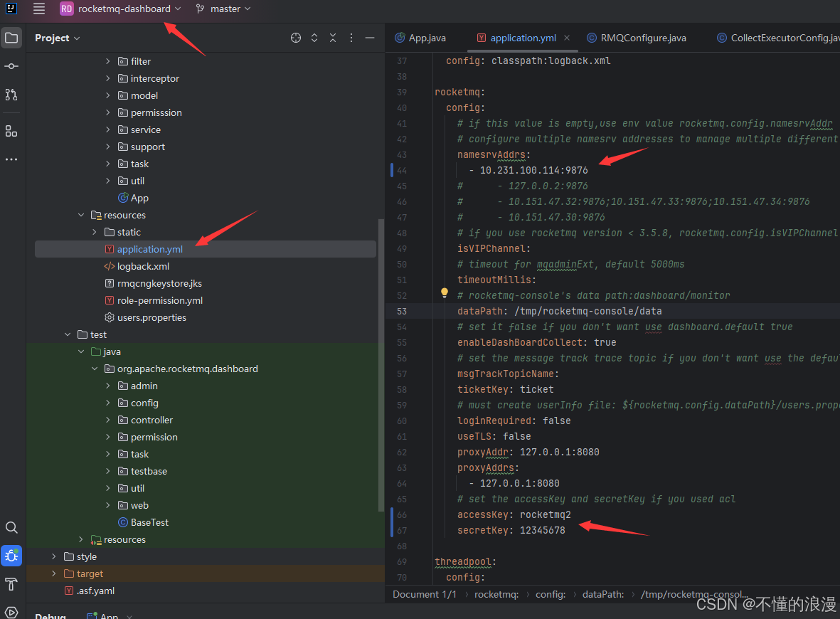This screenshot has height=619, width=840.
Task: Select application.yml in project tree
Action: pos(205,249)
